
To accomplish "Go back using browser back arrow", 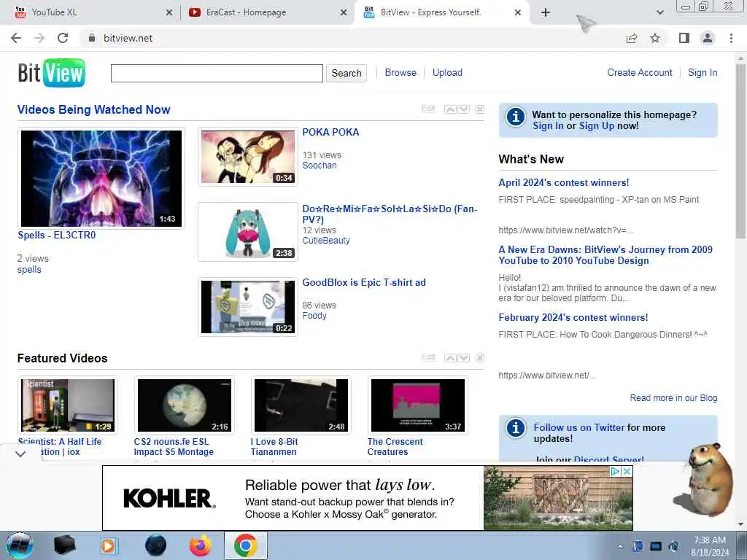I will (16, 38).
